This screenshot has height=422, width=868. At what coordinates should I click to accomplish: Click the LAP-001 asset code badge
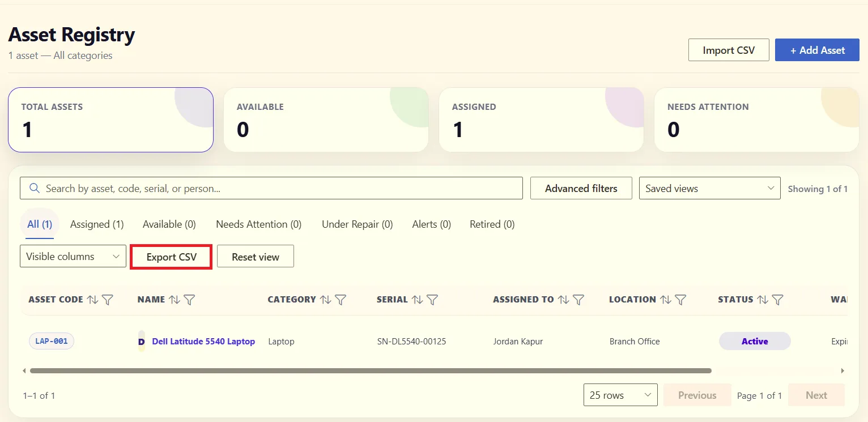[x=52, y=342]
